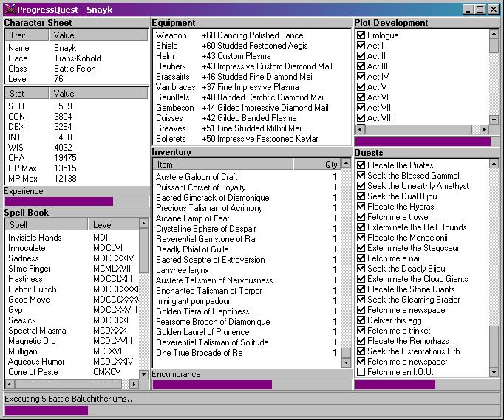This screenshot has width=504, height=420.
Task: Click Plot Development horizontal scroll right arrow
Action: (484, 129)
